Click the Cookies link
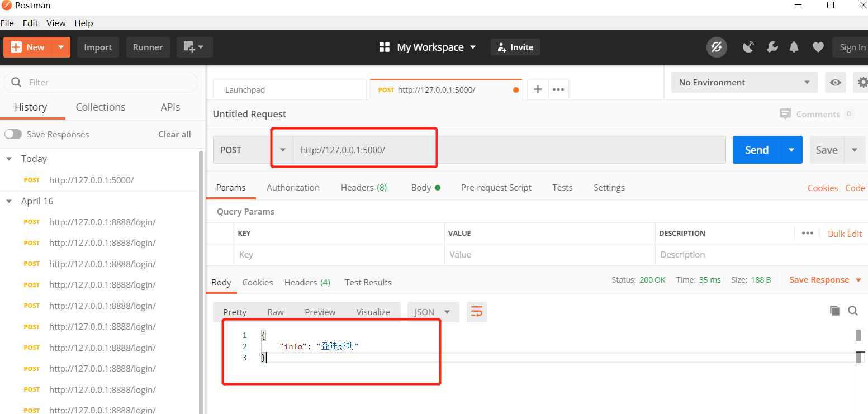The image size is (868, 414). (823, 188)
